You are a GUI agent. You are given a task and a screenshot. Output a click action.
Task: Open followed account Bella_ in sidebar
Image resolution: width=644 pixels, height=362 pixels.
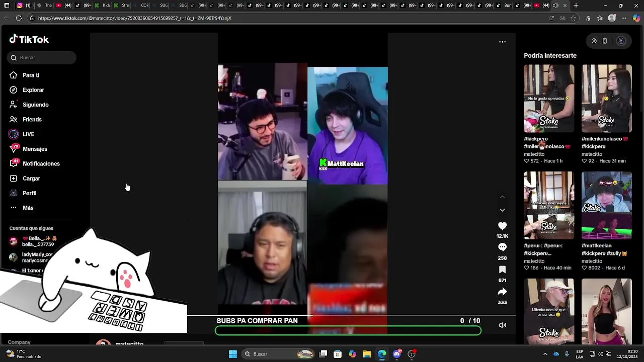point(38,241)
